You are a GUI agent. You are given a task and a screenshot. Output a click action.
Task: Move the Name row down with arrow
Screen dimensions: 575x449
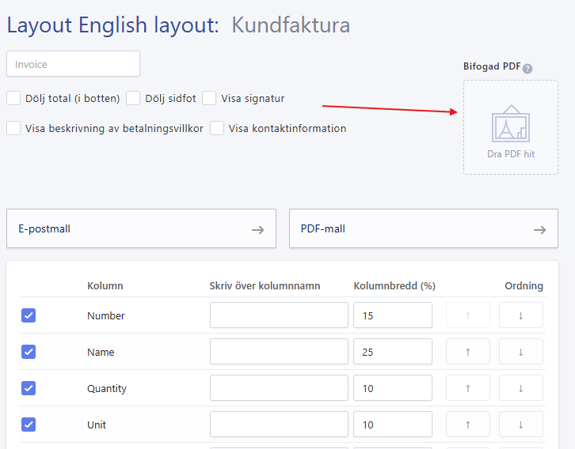[x=521, y=352]
